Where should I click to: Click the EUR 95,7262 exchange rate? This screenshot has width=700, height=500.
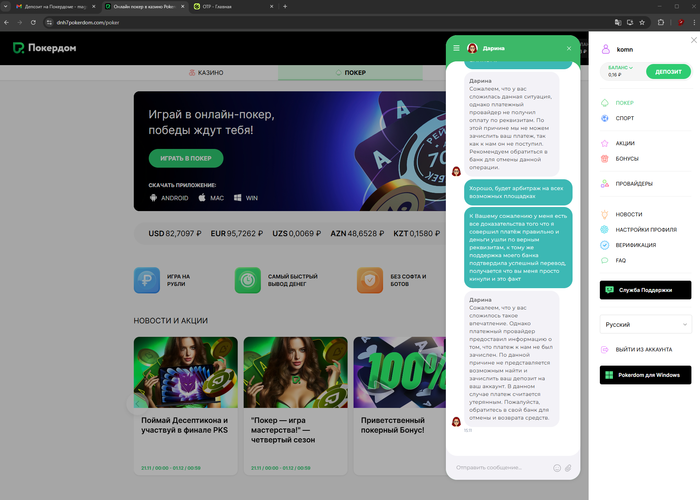pos(237,233)
